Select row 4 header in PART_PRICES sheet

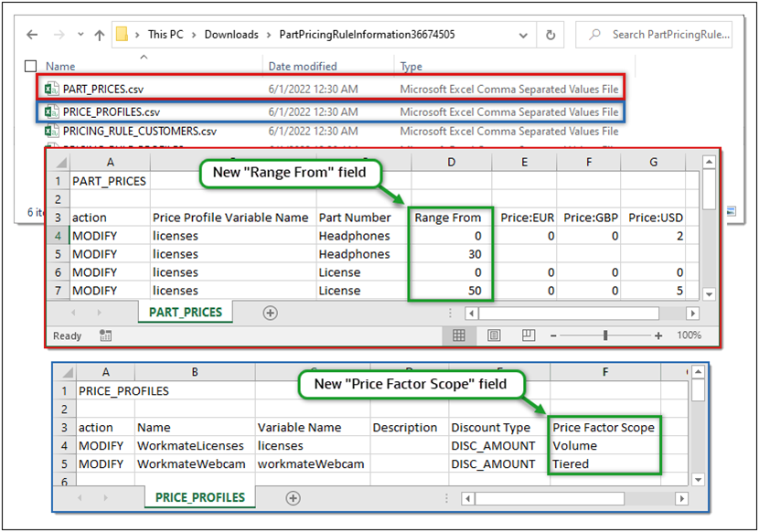pos(59,236)
